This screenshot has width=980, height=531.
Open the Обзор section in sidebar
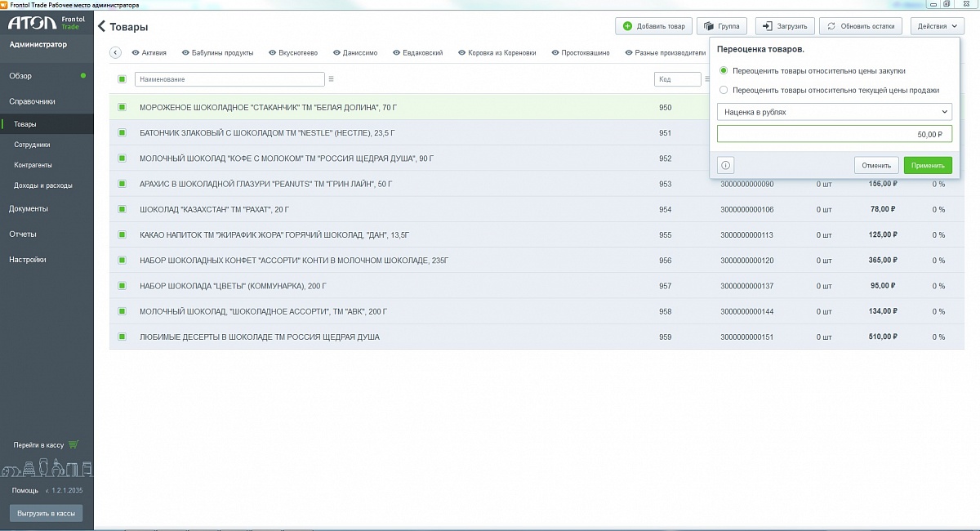coord(20,76)
